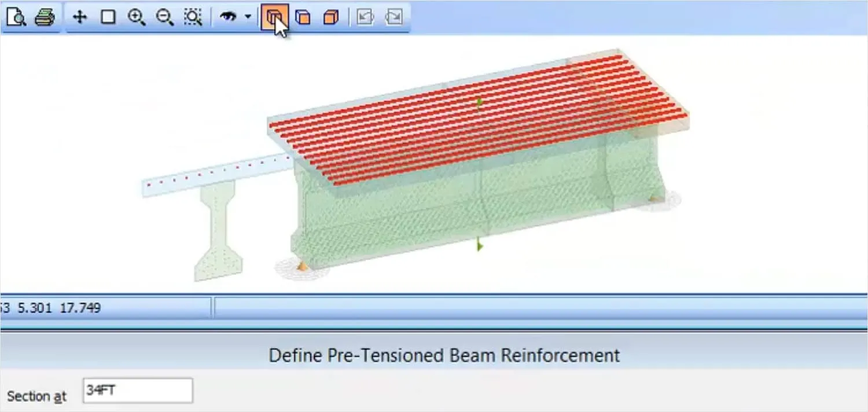The width and height of the screenshot is (868, 412).
Task: Select the wireframe cube display icon
Action: click(303, 18)
